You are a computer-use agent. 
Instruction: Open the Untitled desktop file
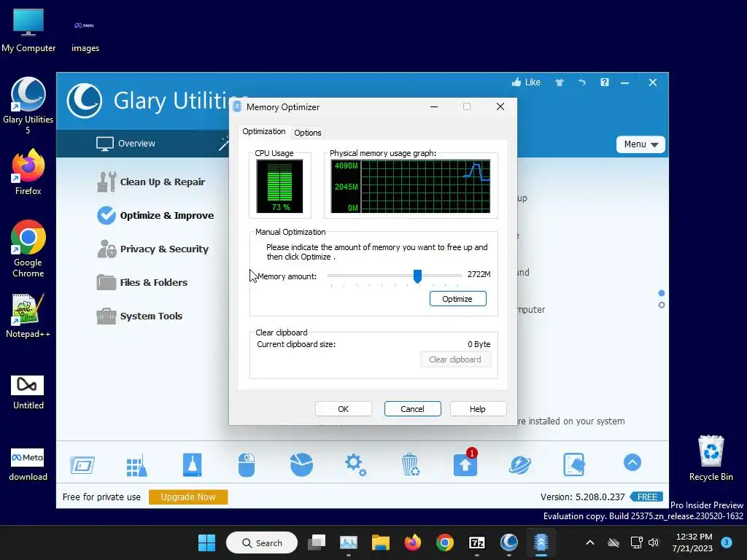tap(28, 392)
